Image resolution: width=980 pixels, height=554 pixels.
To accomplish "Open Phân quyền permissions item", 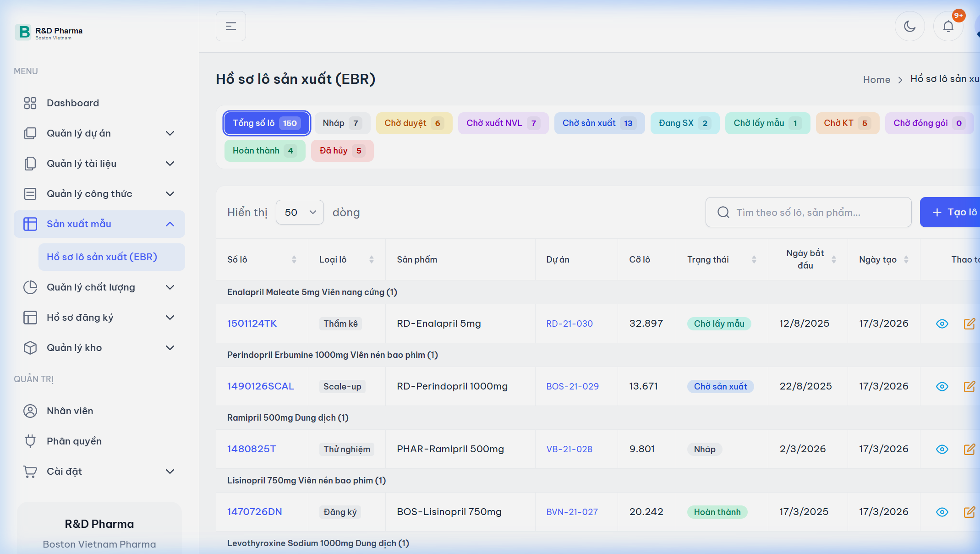I will tap(74, 441).
